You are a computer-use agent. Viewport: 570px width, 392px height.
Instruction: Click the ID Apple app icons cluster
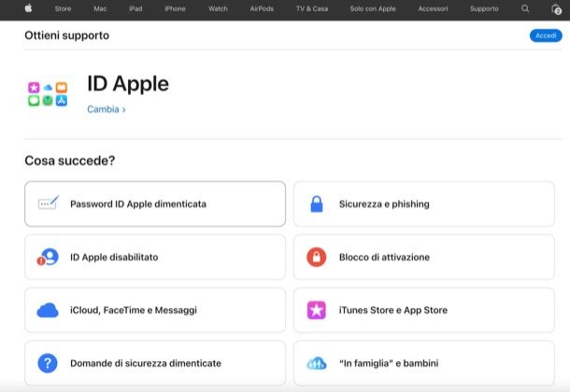point(48,94)
